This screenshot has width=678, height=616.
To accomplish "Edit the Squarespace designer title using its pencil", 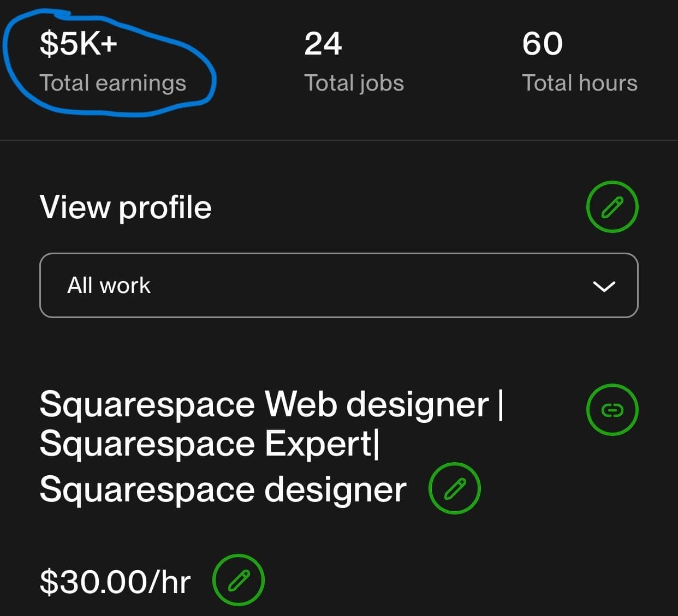I will 455,488.
